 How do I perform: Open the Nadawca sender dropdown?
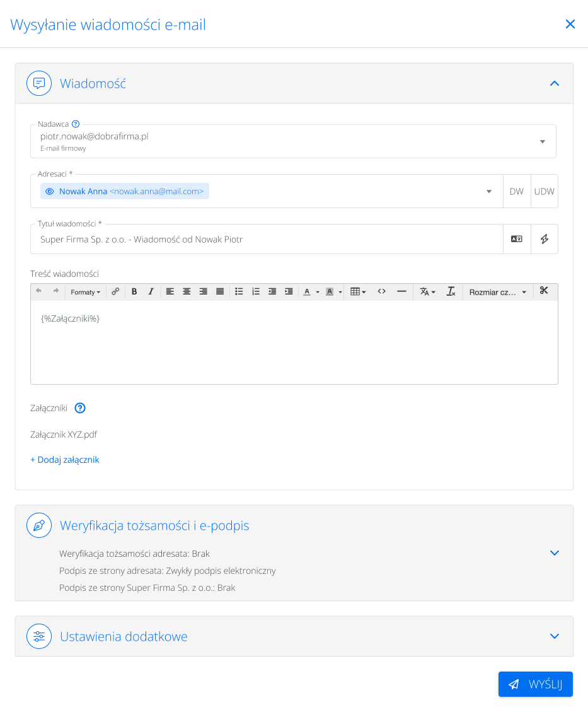pos(543,141)
